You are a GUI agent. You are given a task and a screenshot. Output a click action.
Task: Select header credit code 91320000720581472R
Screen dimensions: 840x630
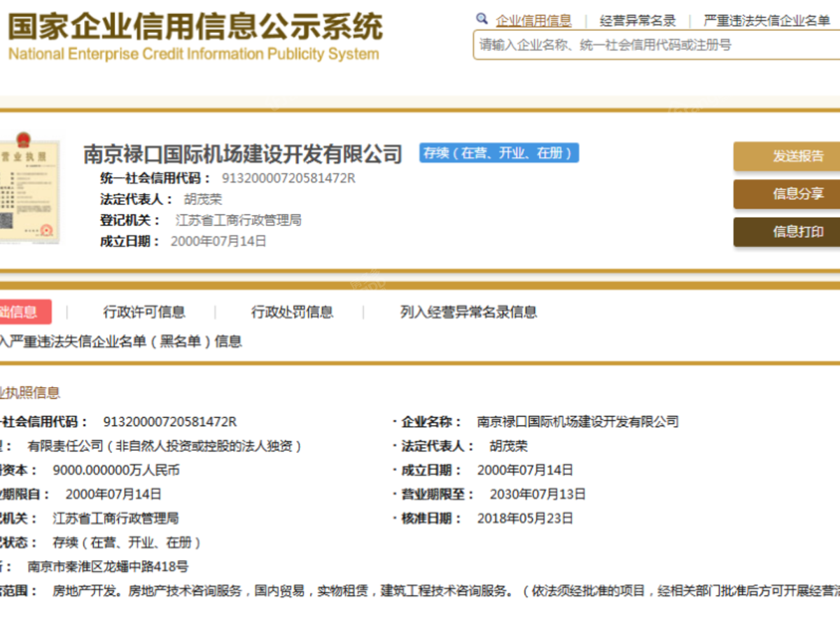[288, 178]
